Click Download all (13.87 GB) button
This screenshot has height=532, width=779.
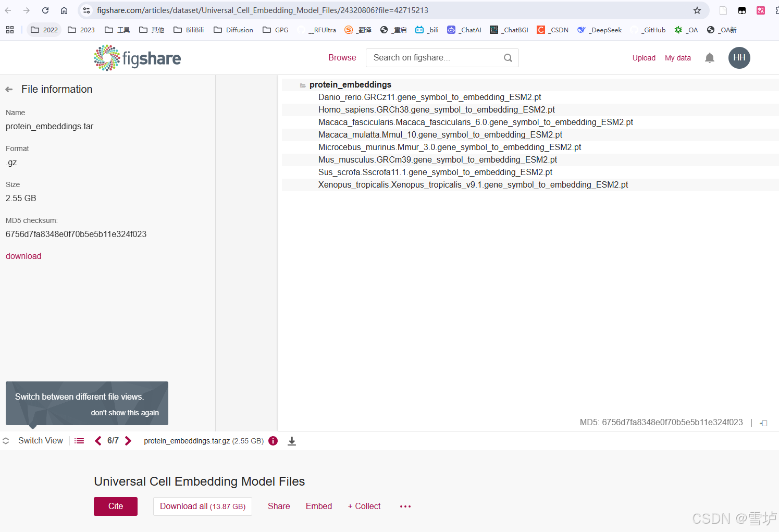[203, 506]
